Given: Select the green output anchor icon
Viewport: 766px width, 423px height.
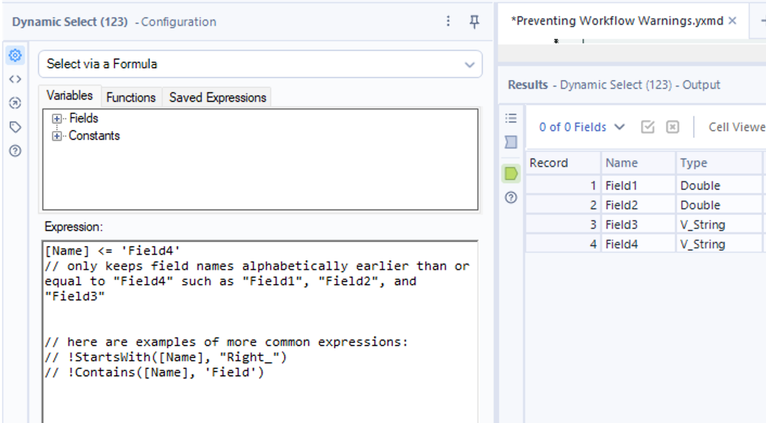Looking at the screenshot, I should click(511, 173).
